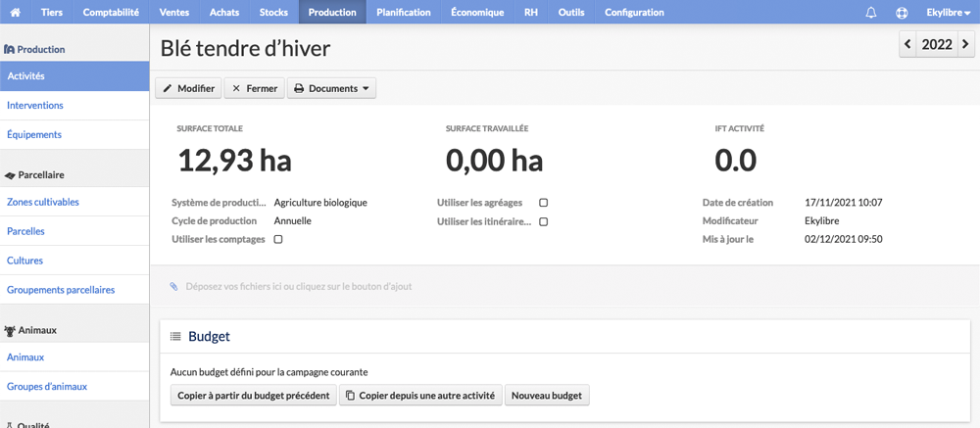The width and height of the screenshot is (980, 428).
Task: Click the Annuelle production cycle value
Action: click(x=292, y=220)
